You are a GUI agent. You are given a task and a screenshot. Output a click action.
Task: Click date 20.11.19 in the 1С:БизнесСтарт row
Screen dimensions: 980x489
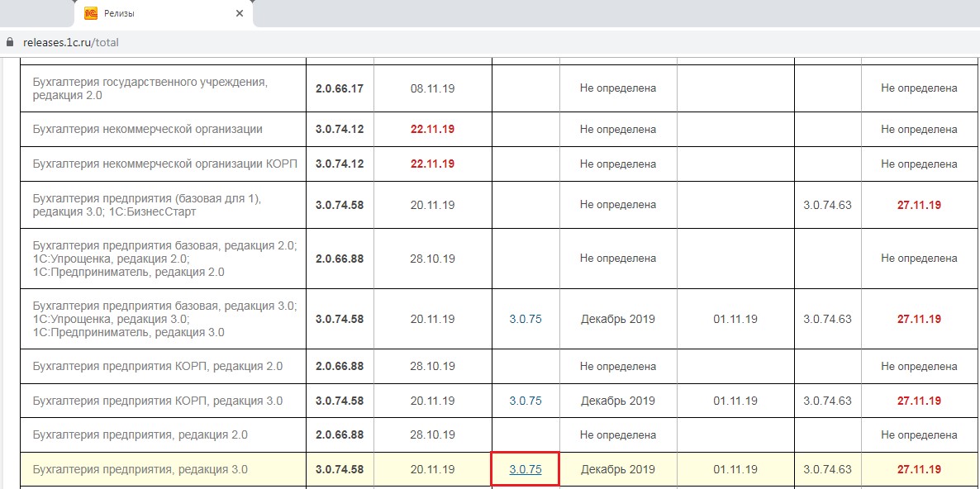pyautogui.click(x=432, y=205)
